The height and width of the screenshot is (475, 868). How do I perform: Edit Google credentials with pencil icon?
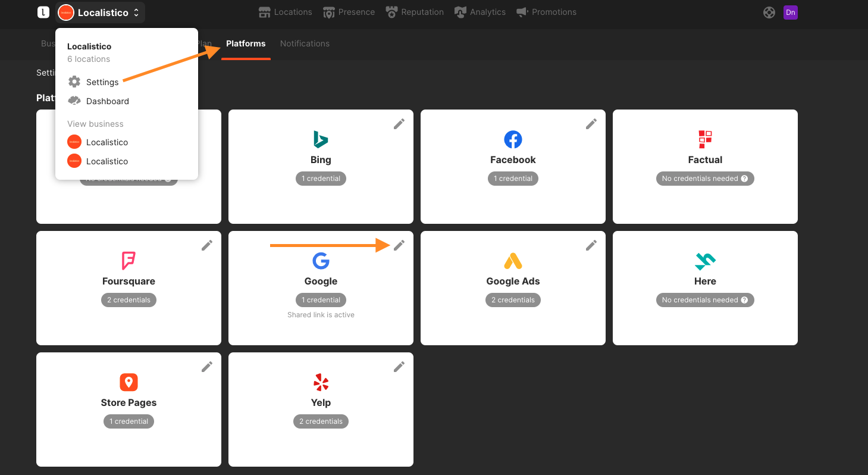(399, 245)
